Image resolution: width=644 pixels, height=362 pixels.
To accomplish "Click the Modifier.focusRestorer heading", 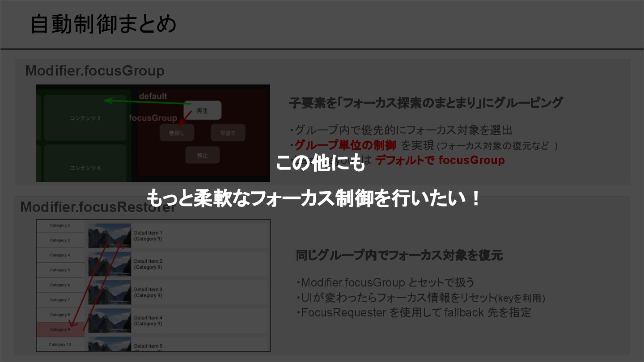I will click(x=98, y=207).
